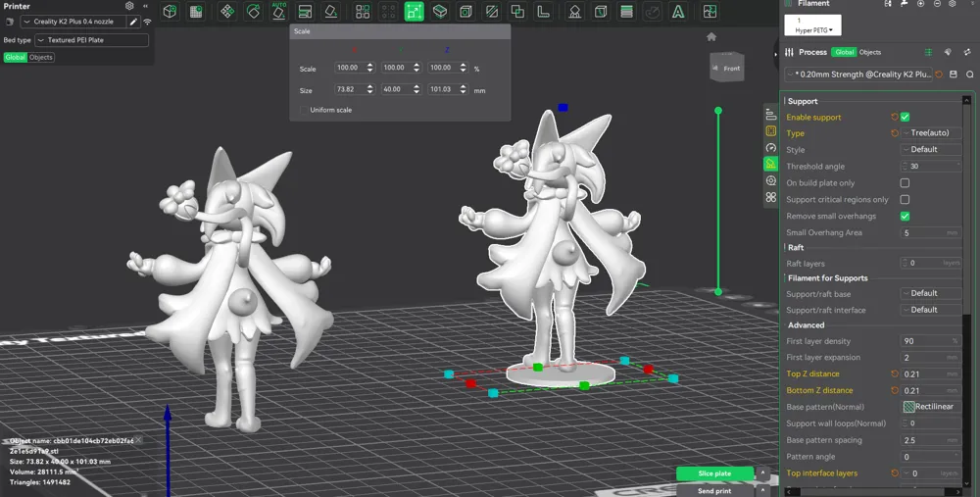Switch to Objects tab in Printer panel

40,57
